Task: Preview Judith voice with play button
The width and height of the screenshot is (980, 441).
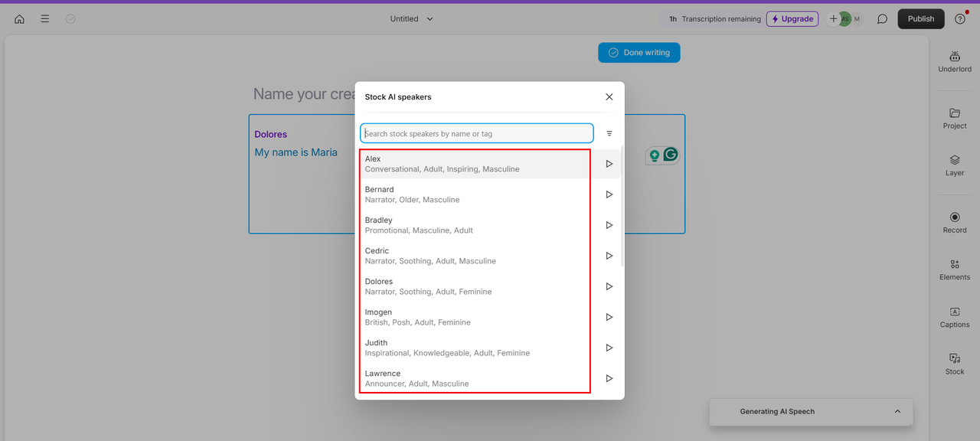Action: (609, 348)
